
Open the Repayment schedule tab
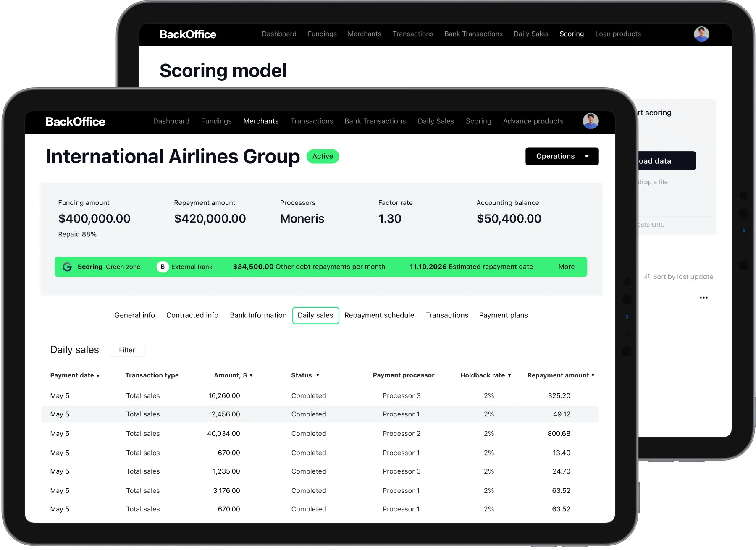click(x=379, y=315)
